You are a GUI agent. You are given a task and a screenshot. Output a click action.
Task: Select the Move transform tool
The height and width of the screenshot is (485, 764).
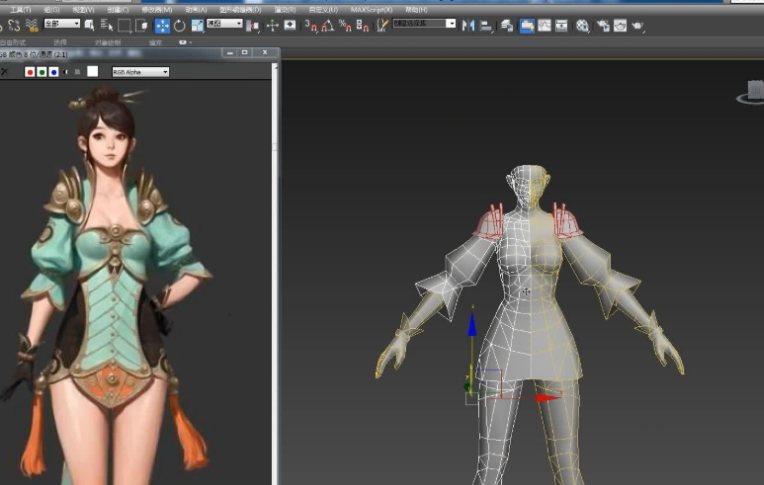point(161,25)
